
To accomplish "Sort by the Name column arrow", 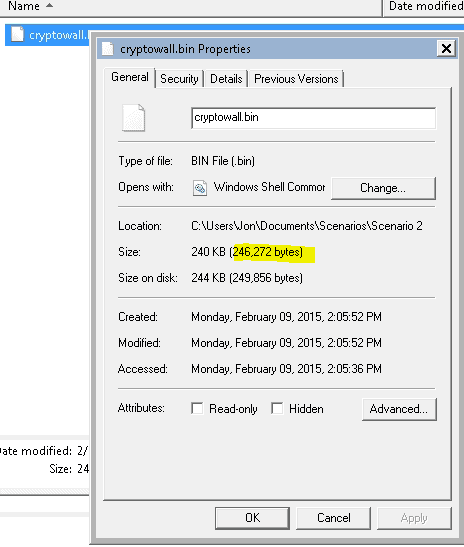I will pyautogui.click(x=50, y=5).
